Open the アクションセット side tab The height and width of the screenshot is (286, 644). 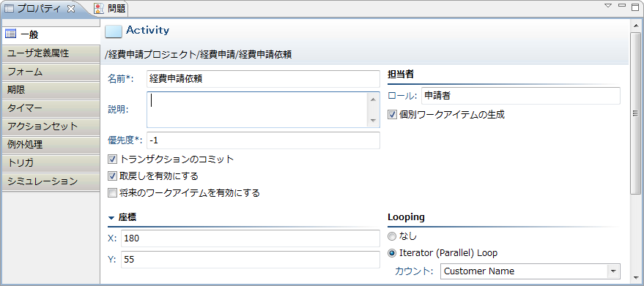[x=51, y=127]
